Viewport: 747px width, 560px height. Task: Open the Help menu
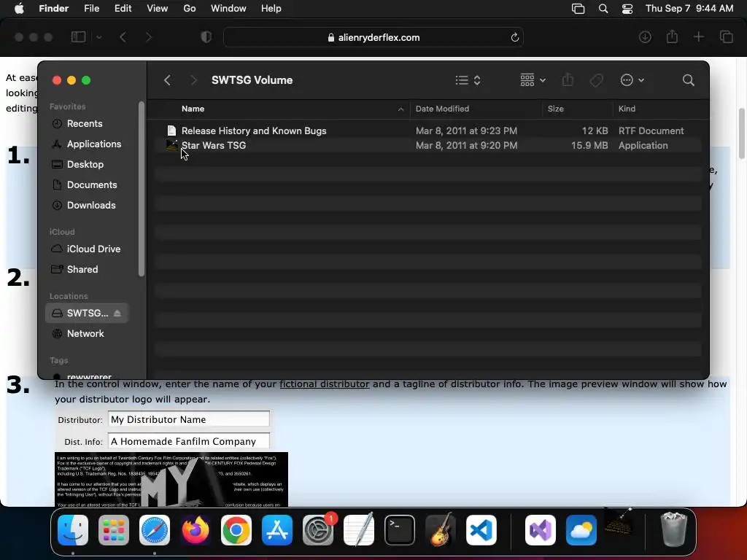click(x=271, y=9)
